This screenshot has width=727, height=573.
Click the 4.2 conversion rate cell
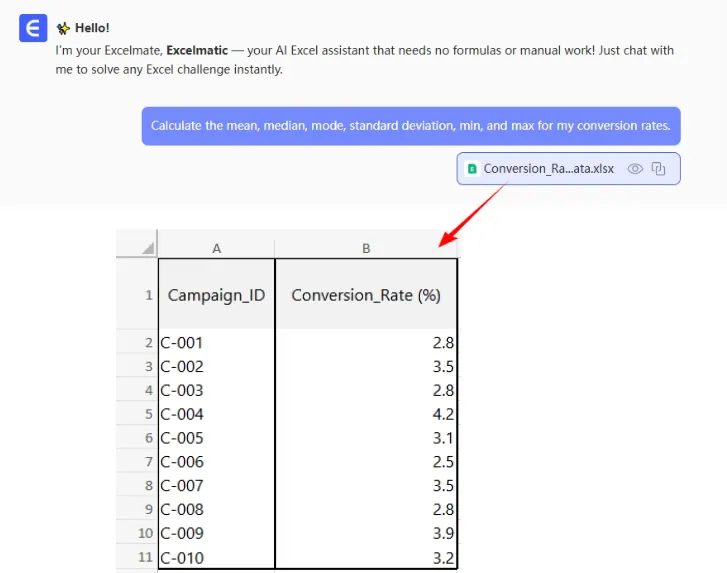366,414
